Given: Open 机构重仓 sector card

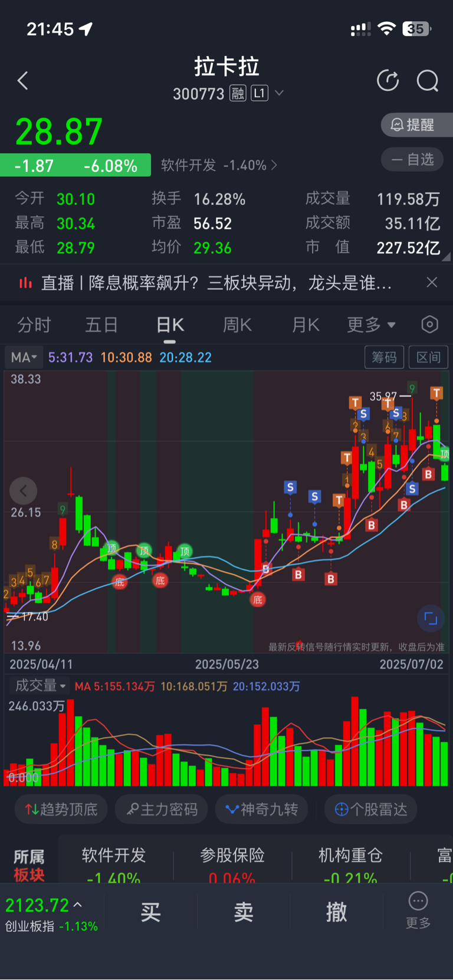Looking at the screenshot, I should click(x=350, y=865).
